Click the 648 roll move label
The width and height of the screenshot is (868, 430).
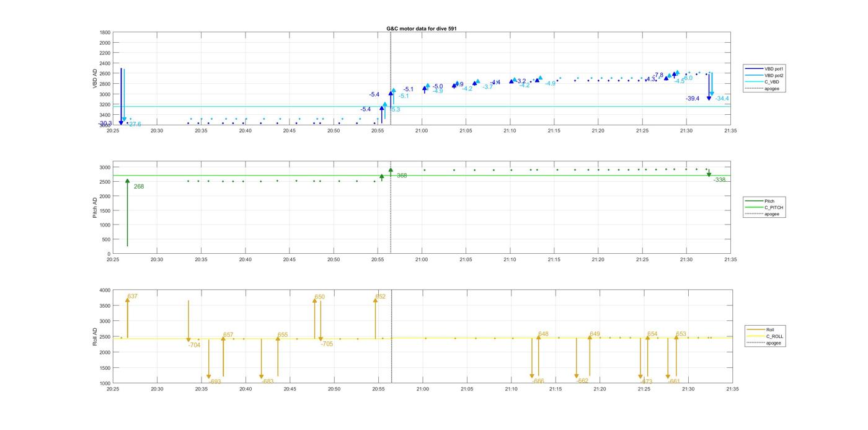[543, 334]
